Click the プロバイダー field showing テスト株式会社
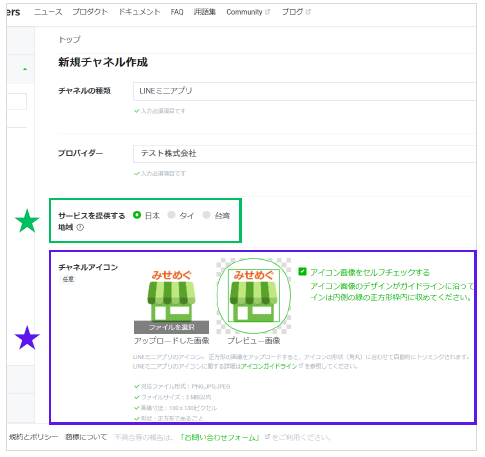The height and width of the screenshot is (457, 485). click(304, 154)
